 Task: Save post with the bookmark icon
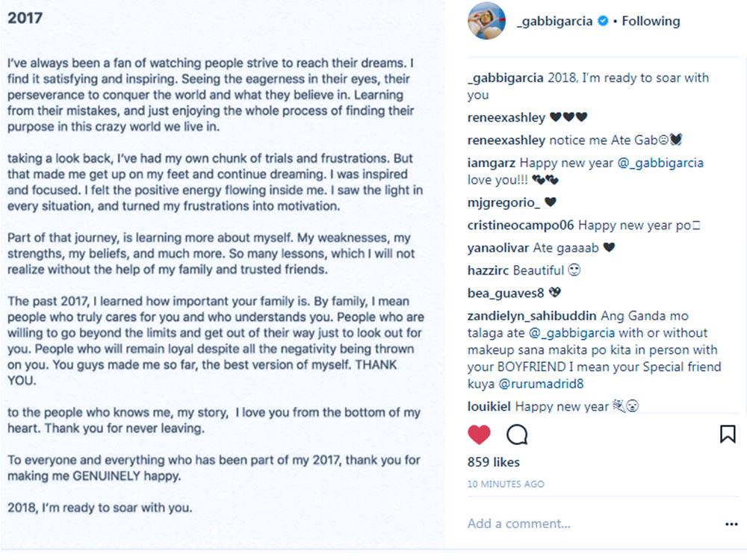coord(728,434)
